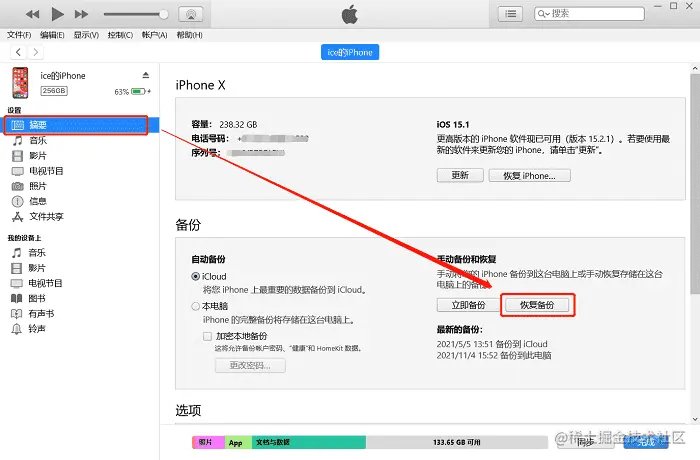This screenshot has width=700, height=460.
Task: Go back with the left arrow
Action: pyautogui.click(x=18, y=52)
